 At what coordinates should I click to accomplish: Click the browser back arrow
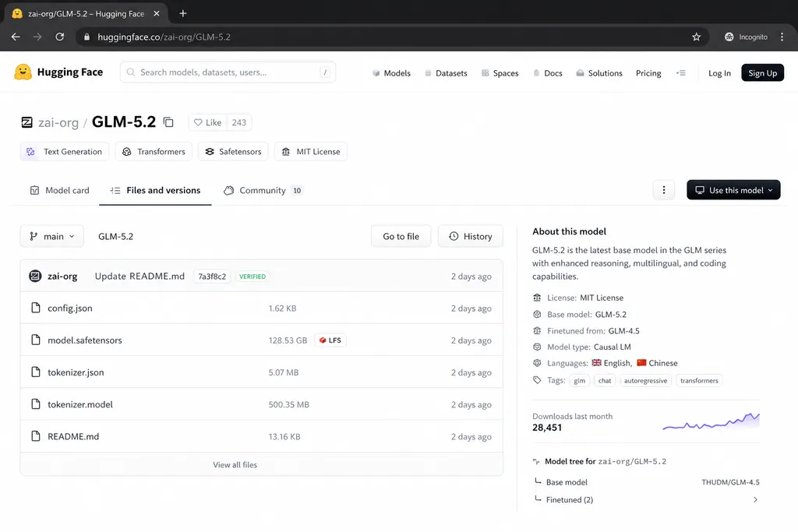click(x=16, y=37)
